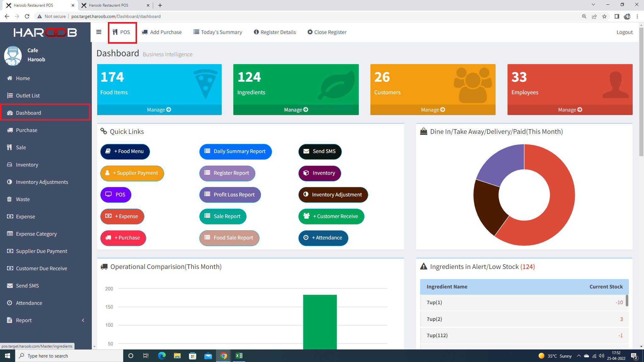Manage Food Items card link

(x=159, y=110)
